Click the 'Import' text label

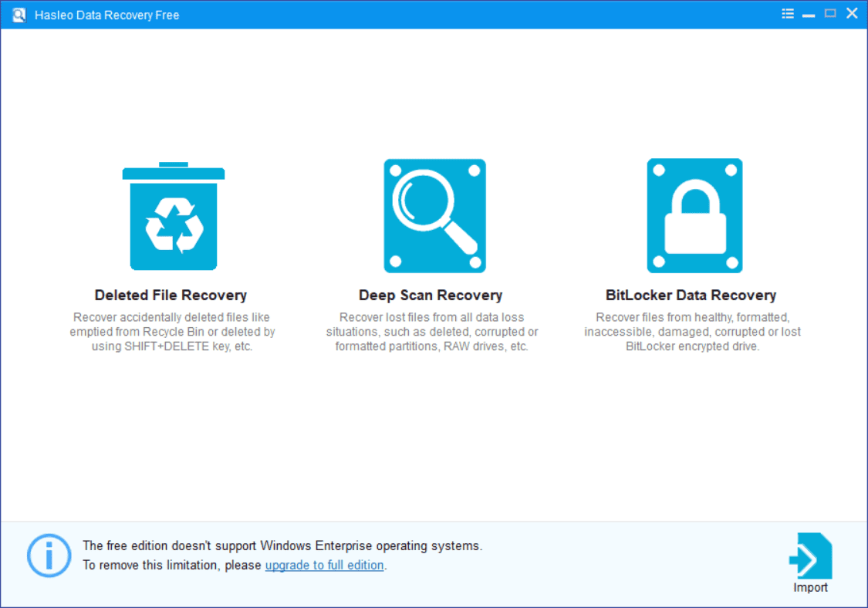[x=810, y=588]
